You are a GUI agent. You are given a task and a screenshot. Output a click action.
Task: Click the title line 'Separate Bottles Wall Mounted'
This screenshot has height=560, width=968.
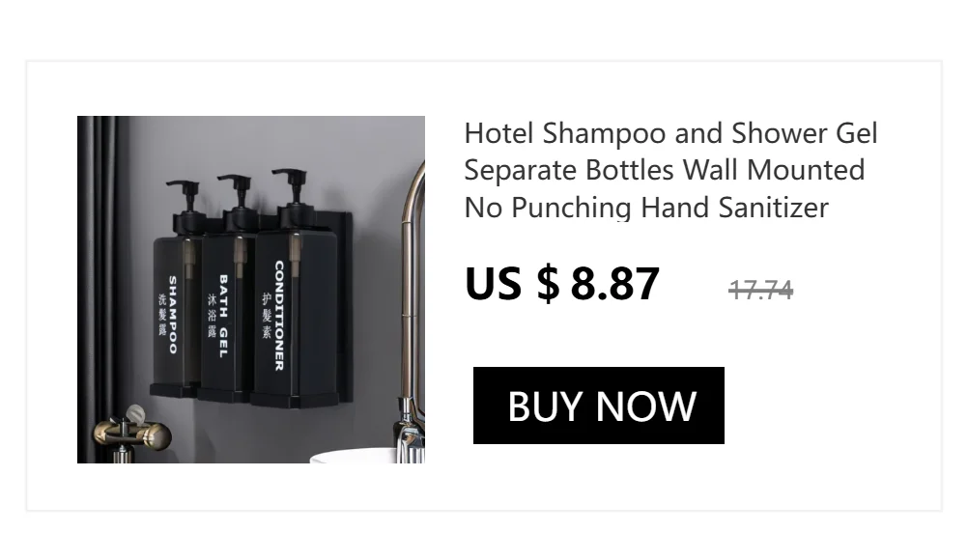click(x=665, y=170)
